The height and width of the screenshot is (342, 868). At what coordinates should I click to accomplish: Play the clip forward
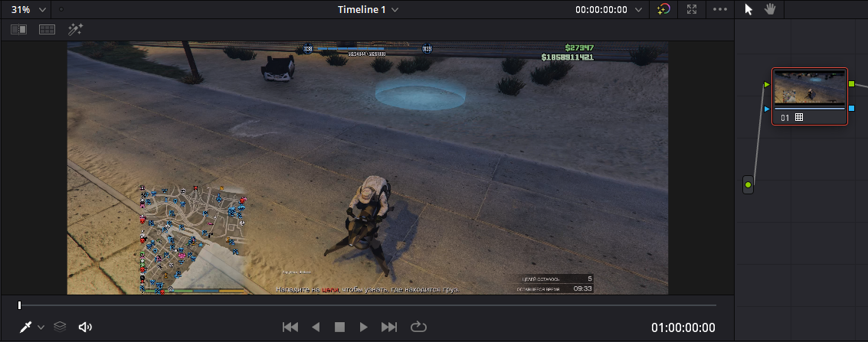tap(364, 327)
